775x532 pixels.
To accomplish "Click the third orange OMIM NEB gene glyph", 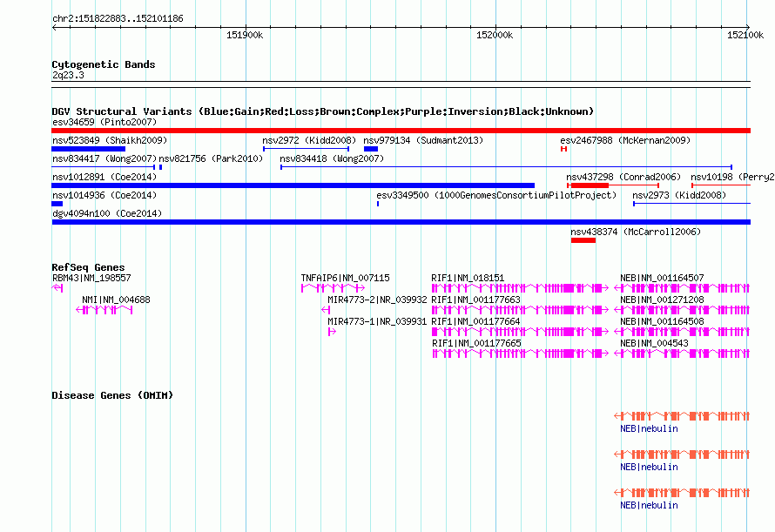I will click(x=682, y=493).
